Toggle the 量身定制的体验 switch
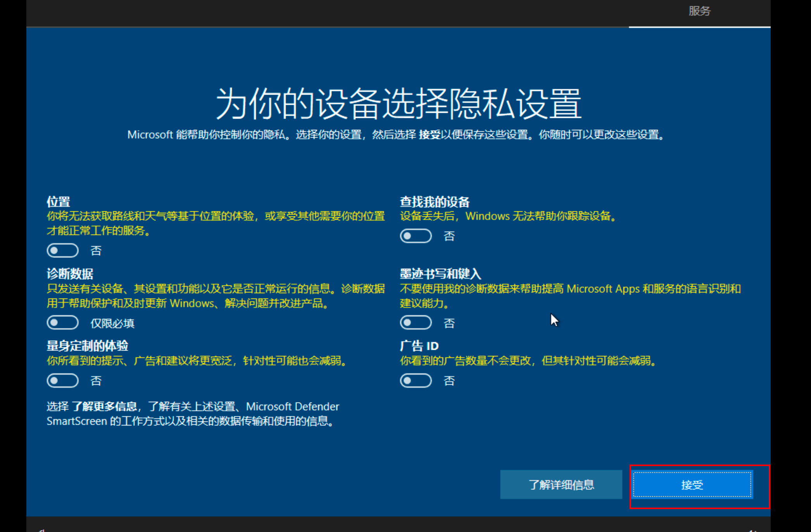 click(62, 380)
